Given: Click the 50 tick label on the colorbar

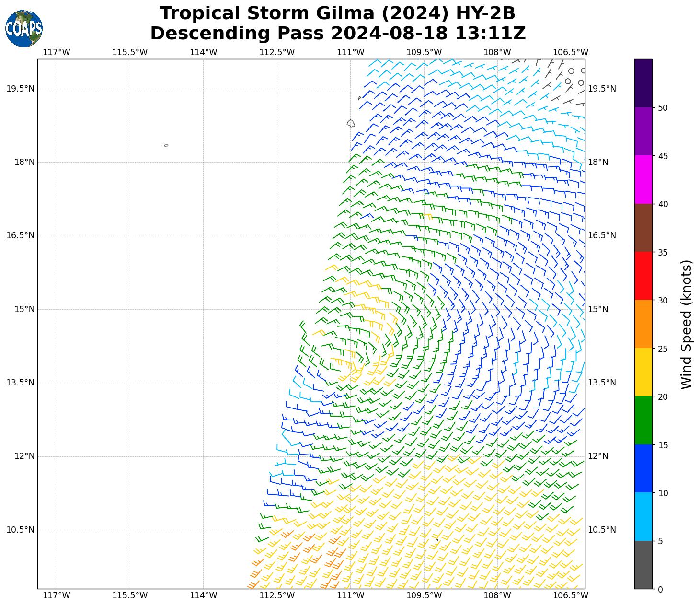Looking at the screenshot, I should [663, 108].
